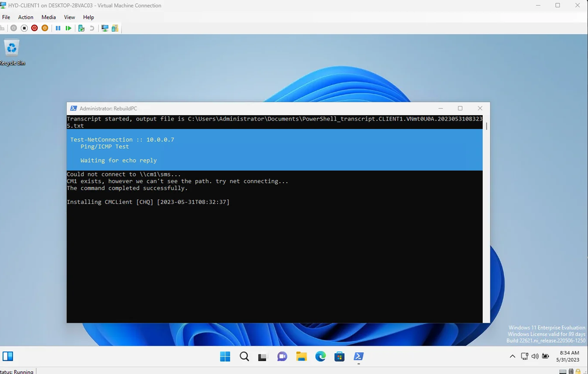This screenshot has width=588, height=374.
Task: Click the network status tray icon
Action: click(523, 356)
